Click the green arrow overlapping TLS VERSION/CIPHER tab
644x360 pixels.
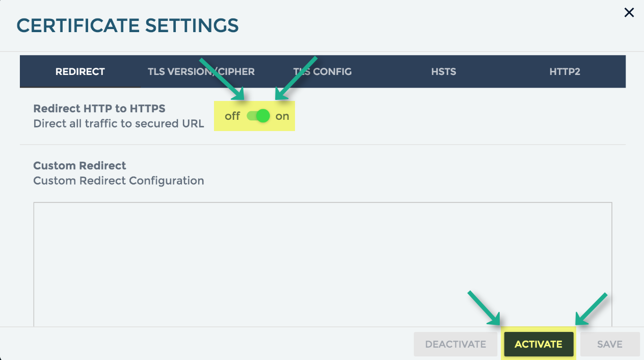(x=222, y=78)
